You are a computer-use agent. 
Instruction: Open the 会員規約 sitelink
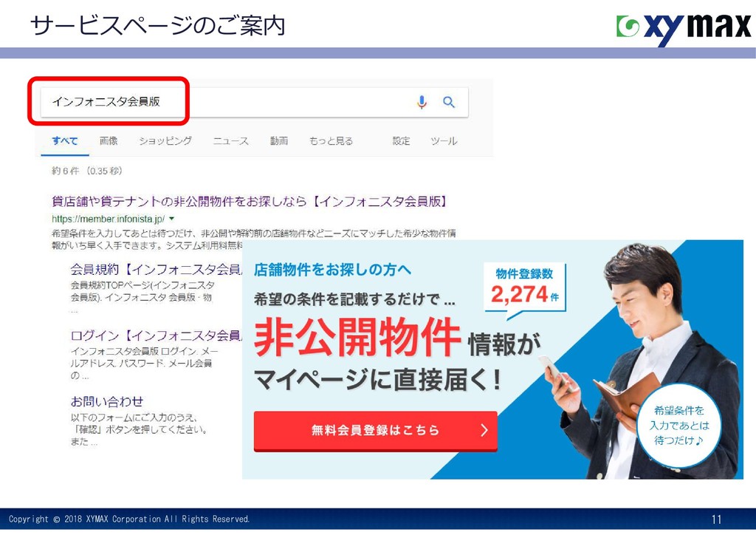[x=156, y=269]
